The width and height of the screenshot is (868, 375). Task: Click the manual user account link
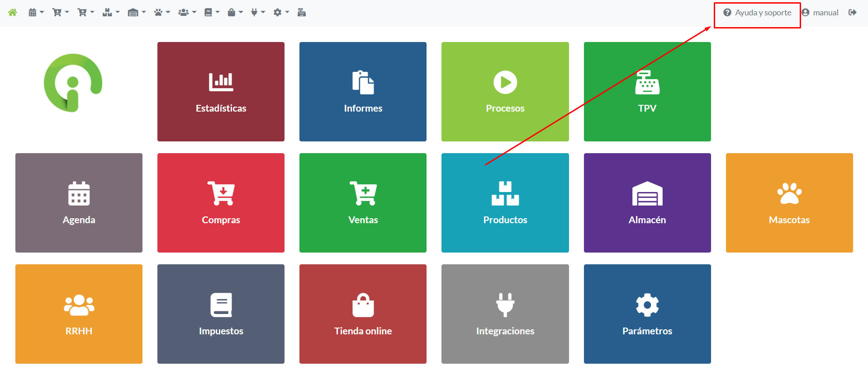pyautogui.click(x=820, y=13)
